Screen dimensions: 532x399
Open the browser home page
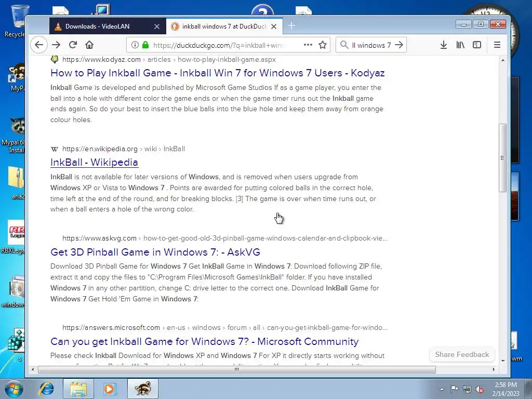[89, 45]
